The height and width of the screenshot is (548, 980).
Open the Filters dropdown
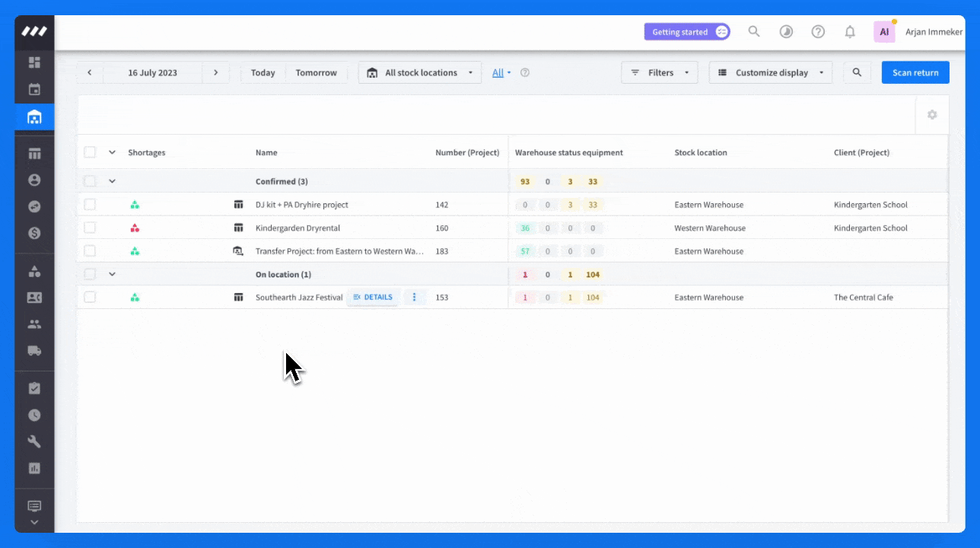tap(660, 73)
